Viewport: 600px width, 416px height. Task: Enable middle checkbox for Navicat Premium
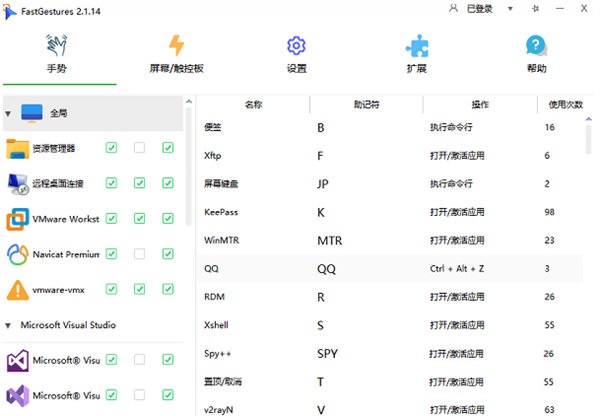(139, 254)
